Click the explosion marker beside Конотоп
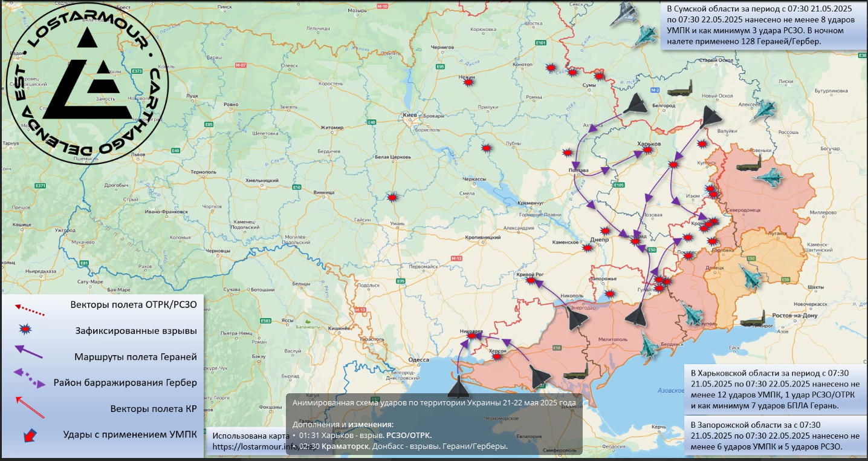Image resolution: width=868 pixels, height=461 pixels. tap(551, 68)
